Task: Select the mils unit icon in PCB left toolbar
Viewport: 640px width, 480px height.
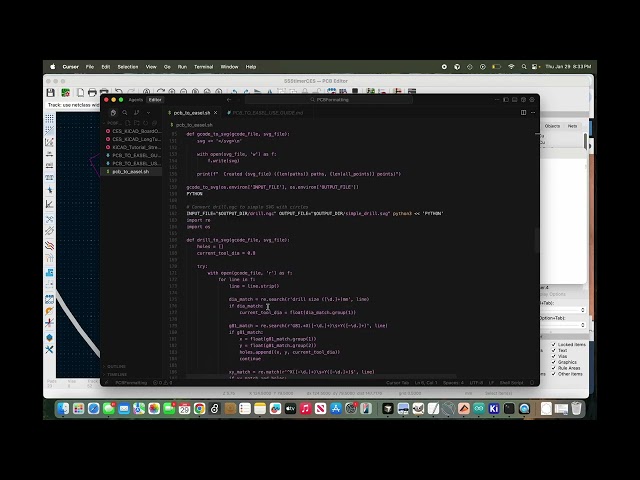Action: [x=49, y=165]
